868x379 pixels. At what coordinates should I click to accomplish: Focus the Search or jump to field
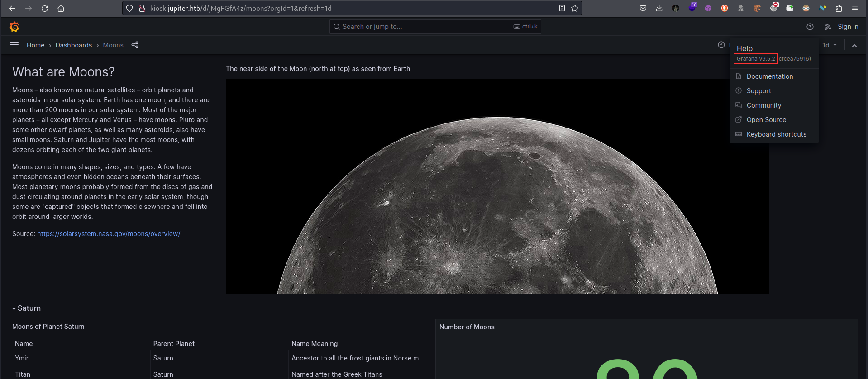pos(435,27)
